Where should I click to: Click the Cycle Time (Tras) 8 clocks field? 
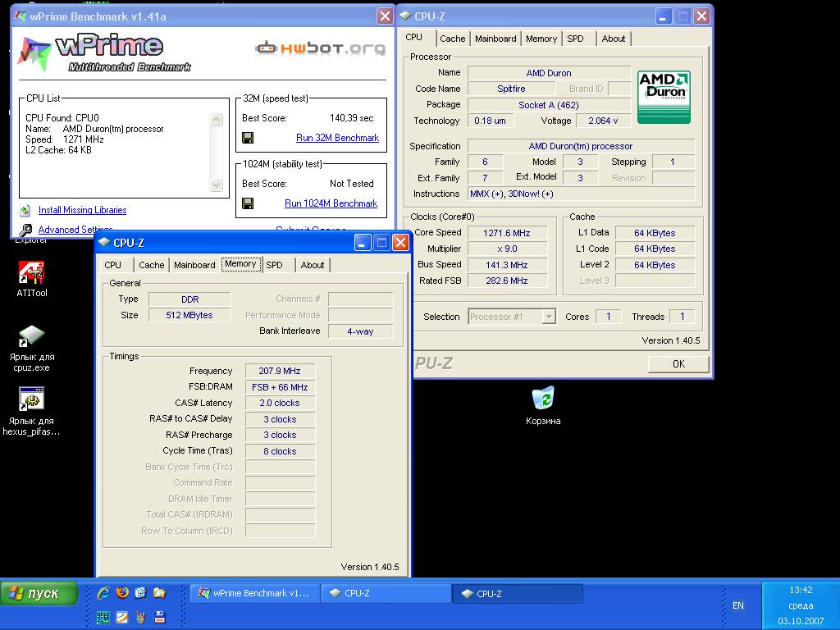(x=280, y=451)
